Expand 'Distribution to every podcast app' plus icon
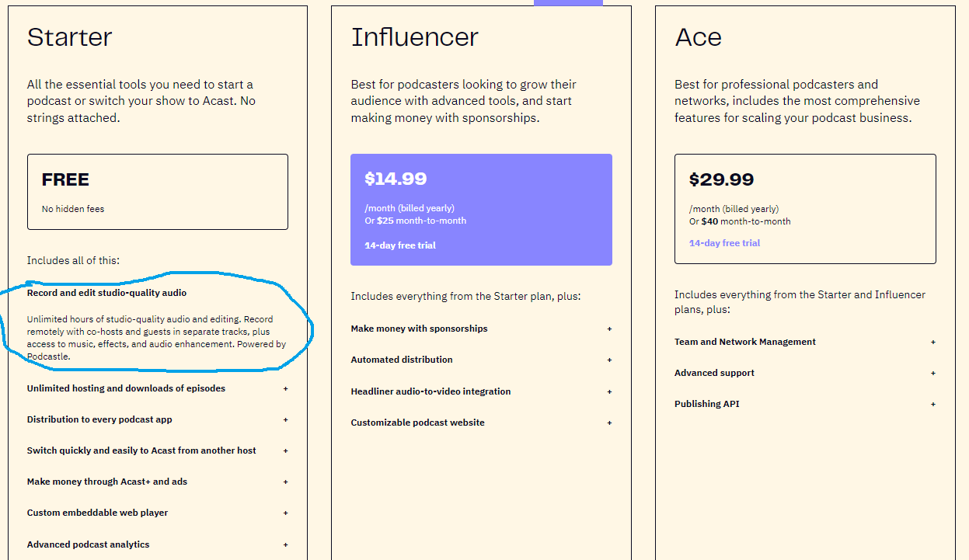The height and width of the screenshot is (560, 969). (x=285, y=419)
